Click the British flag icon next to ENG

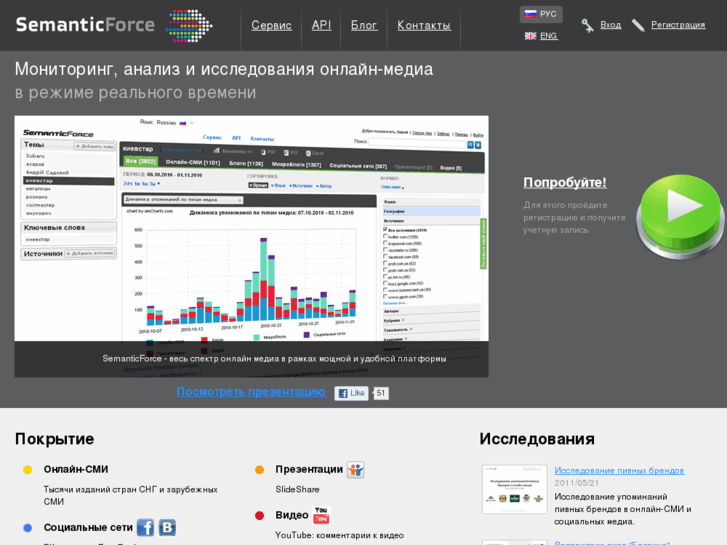530,36
